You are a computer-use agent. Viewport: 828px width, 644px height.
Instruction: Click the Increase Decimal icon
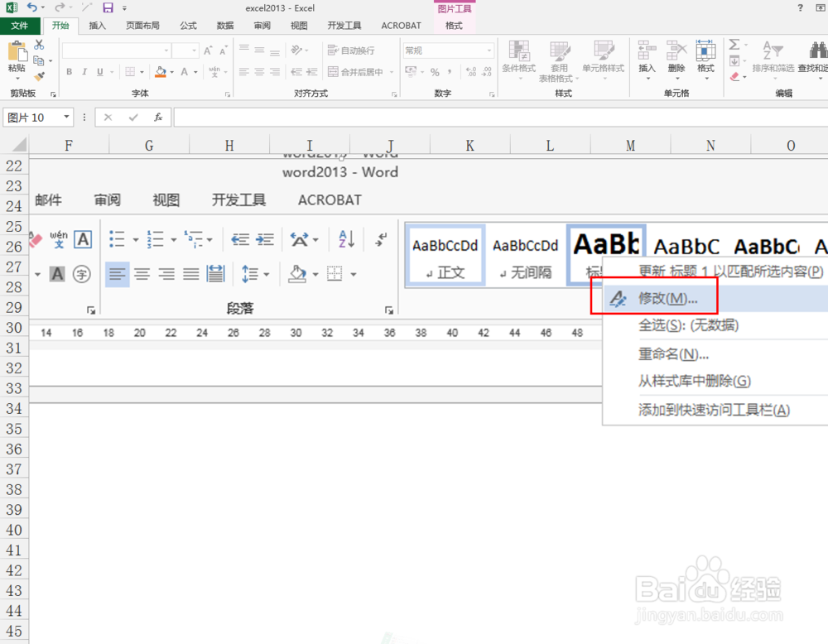point(471,72)
